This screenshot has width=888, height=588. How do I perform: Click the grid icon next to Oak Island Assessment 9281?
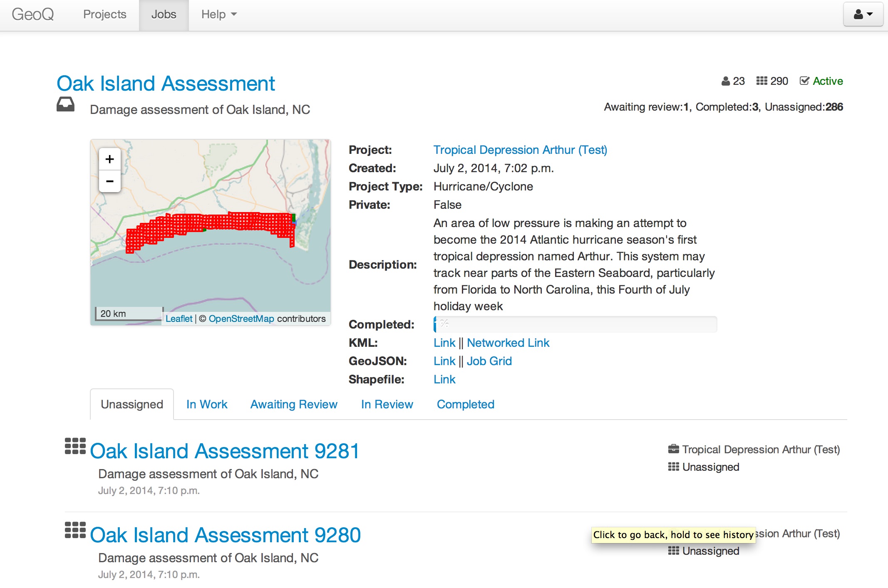pos(75,446)
